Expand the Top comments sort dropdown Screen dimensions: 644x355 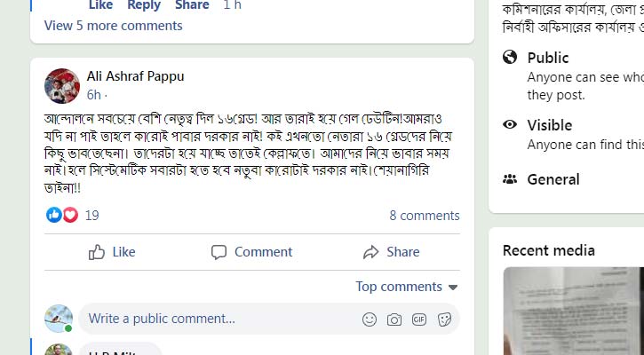click(x=407, y=287)
